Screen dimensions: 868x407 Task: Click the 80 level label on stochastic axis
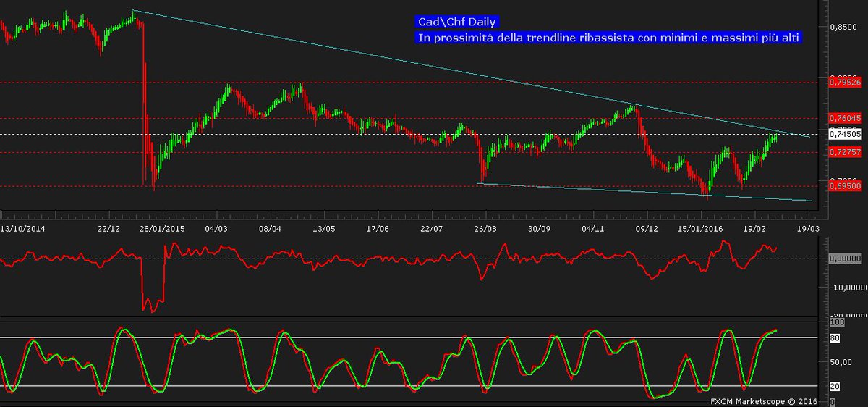point(834,337)
